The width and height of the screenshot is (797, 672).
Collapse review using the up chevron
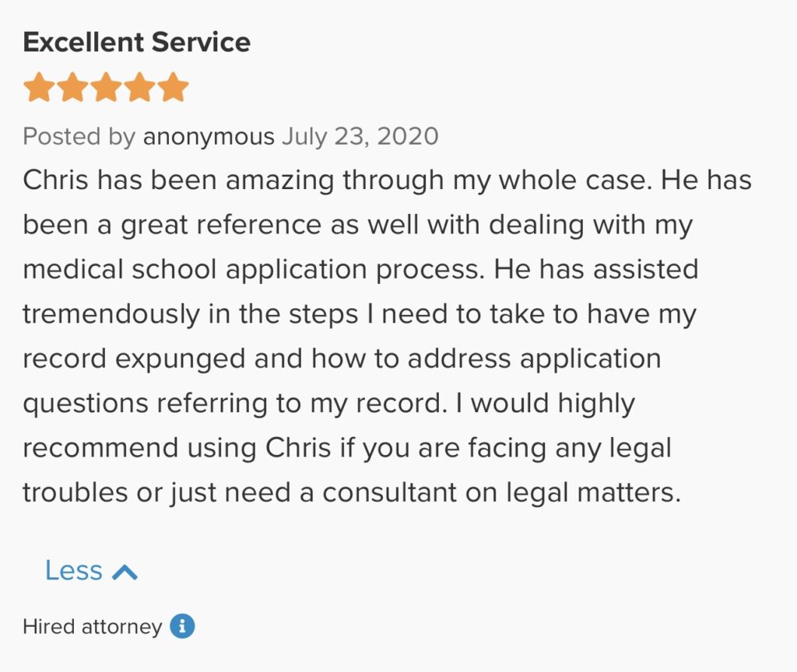pos(125,572)
